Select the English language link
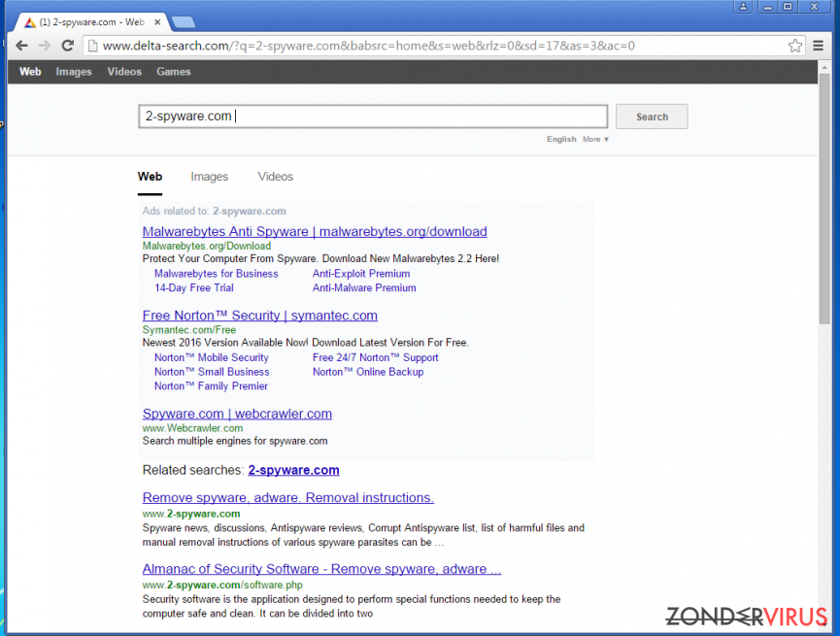The height and width of the screenshot is (636, 840). [x=561, y=139]
